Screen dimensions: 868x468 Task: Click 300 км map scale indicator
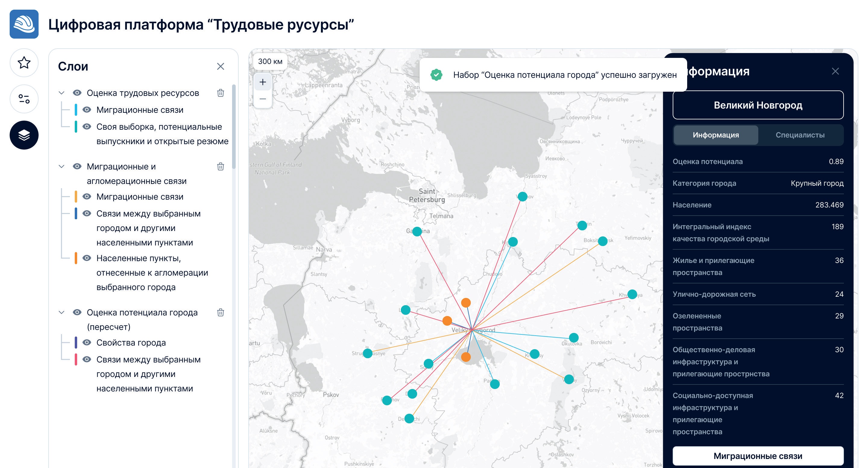coord(270,62)
